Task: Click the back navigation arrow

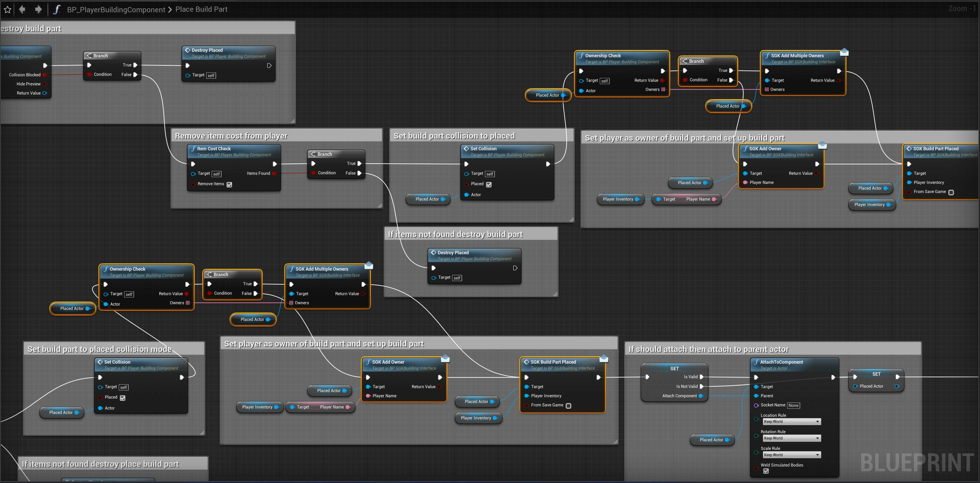Action: click(x=22, y=9)
